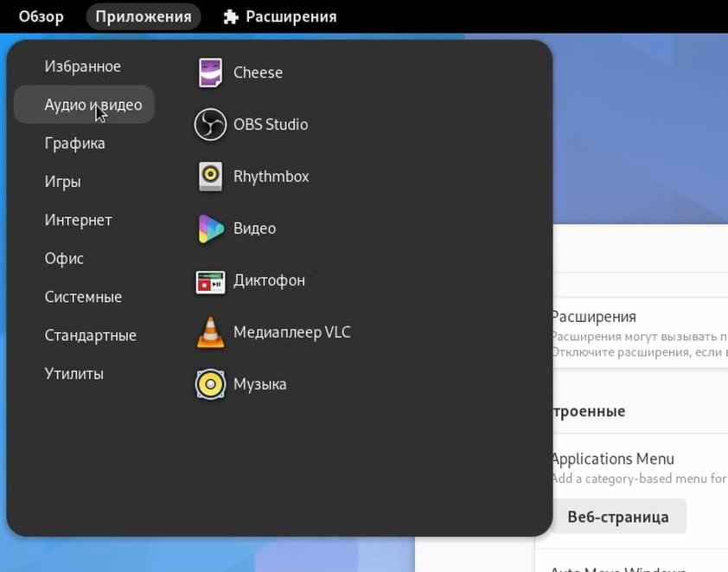Viewport: 728px width, 572px height.
Task: Switch to the Офис category
Action: tap(84, 259)
